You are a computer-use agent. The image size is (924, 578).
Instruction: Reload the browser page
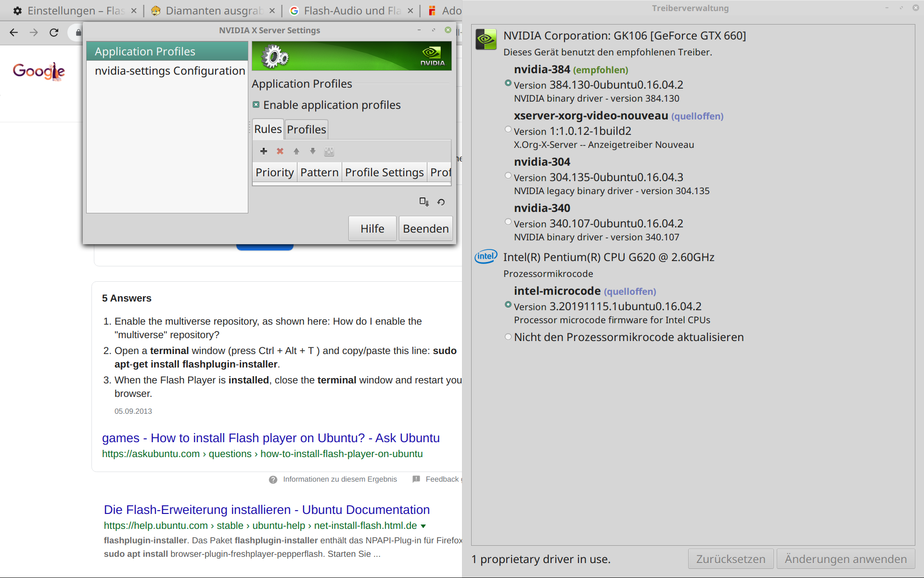pyautogui.click(x=54, y=32)
